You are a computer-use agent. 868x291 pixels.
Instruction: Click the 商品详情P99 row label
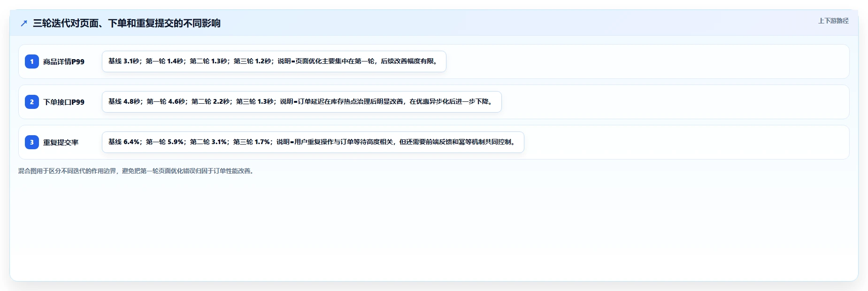click(64, 61)
